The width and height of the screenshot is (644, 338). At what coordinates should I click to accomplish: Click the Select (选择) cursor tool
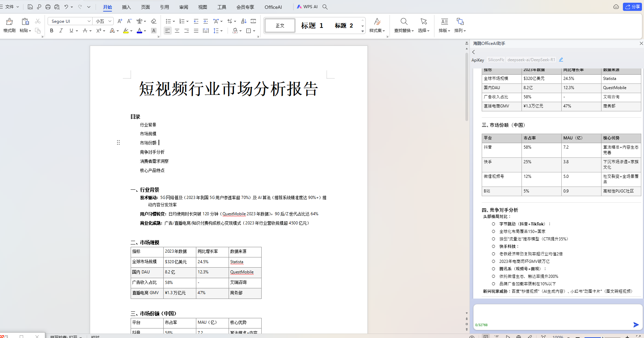(x=424, y=25)
